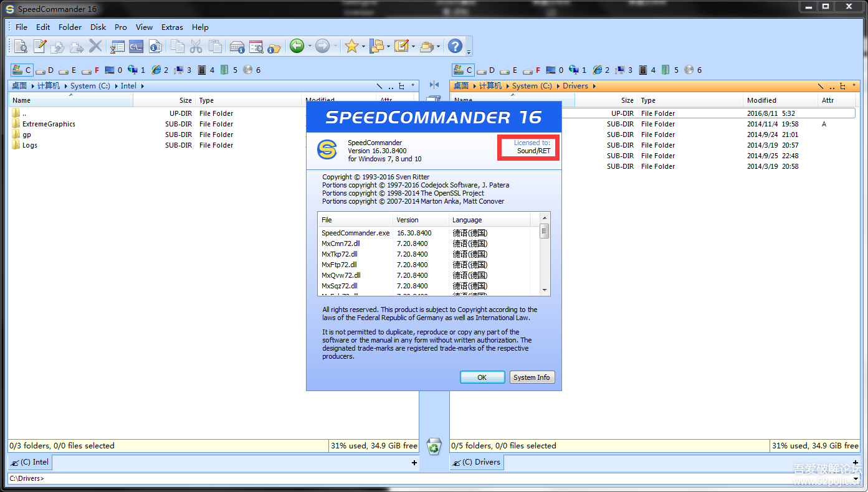
Task: Click the grey Forward arrow icon
Action: tap(322, 46)
